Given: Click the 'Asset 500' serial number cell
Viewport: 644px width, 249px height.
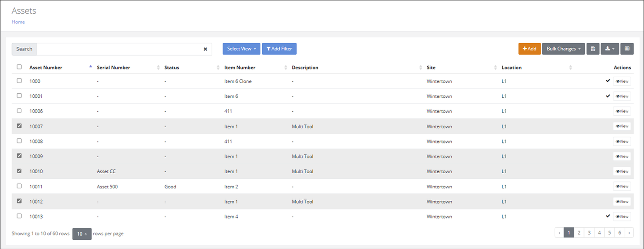Looking at the screenshot, I should (x=107, y=187).
